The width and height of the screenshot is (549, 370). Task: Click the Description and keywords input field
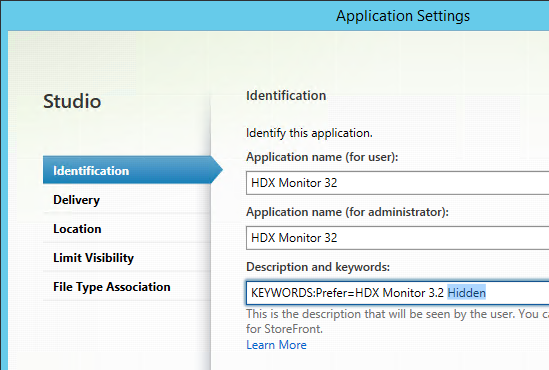pos(397,293)
